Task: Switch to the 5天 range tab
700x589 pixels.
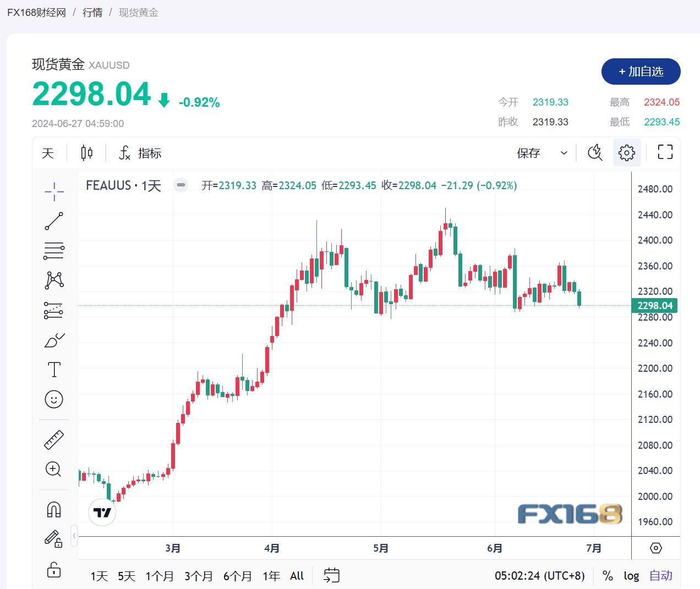Action: (125, 576)
